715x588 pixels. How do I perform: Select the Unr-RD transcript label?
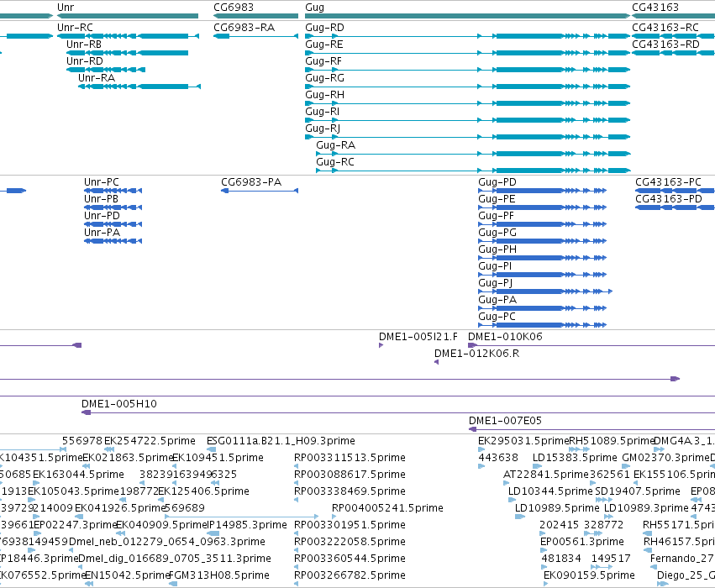point(85,61)
